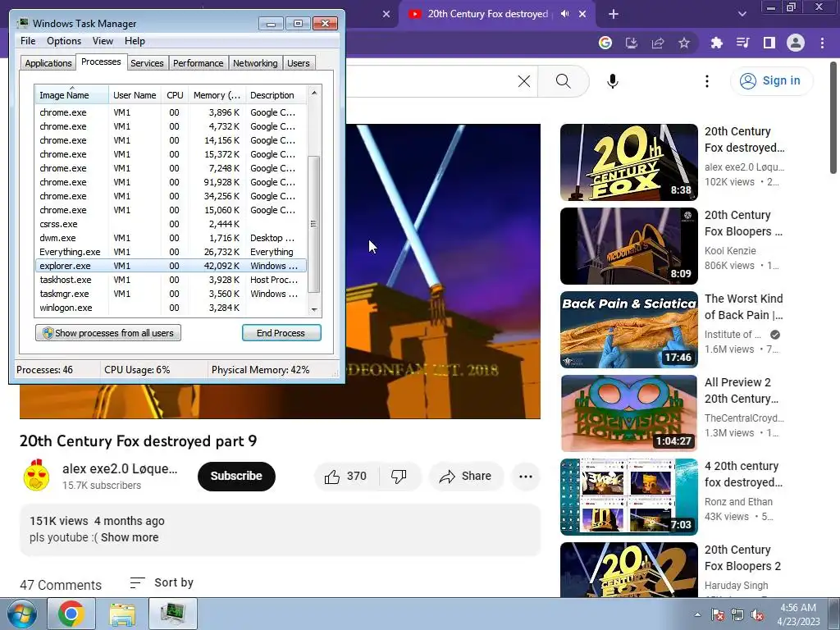840x630 pixels.
Task: Click Task Manager taskbar icon
Action: [173, 614]
